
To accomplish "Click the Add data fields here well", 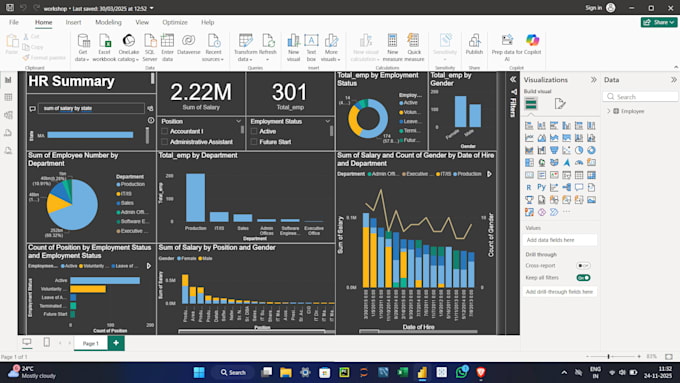I will click(x=559, y=240).
